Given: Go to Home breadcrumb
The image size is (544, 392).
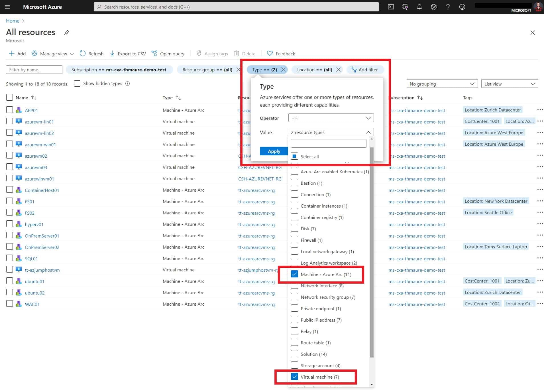Looking at the screenshot, I should [13, 21].
